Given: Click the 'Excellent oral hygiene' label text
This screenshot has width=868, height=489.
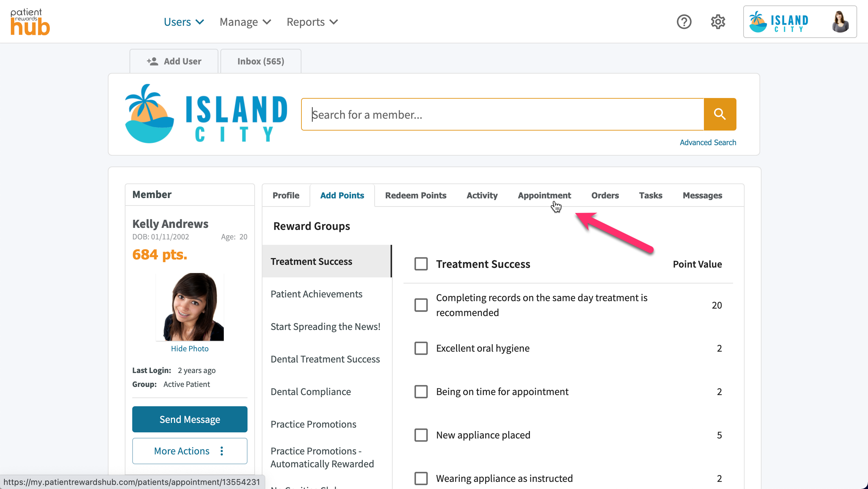Looking at the screenshot, I should point(482,348).
